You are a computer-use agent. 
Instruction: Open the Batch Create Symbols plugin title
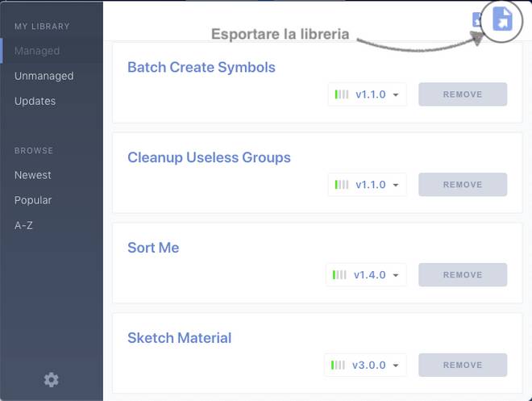tap(202, 67)
